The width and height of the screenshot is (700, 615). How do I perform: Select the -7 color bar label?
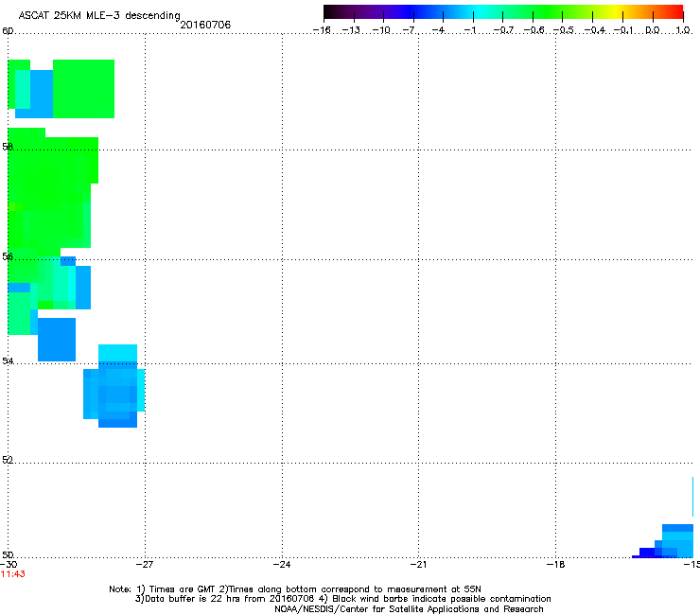point(410,30)
